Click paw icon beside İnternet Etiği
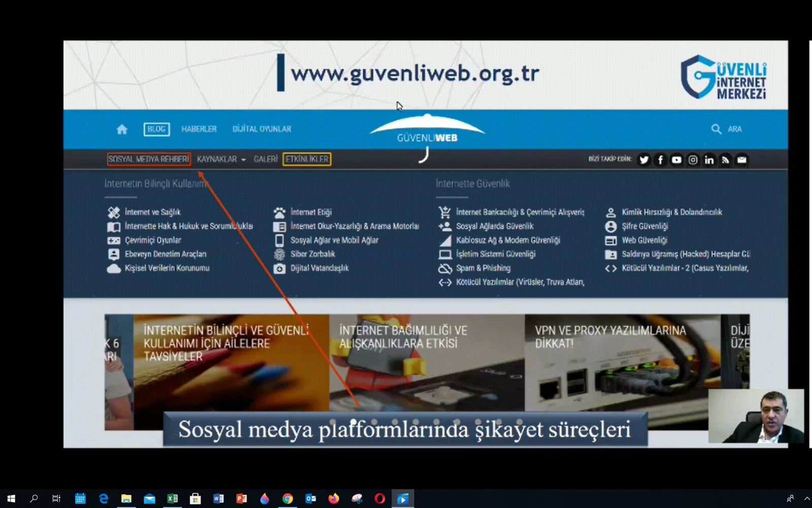 coord(279,212)
